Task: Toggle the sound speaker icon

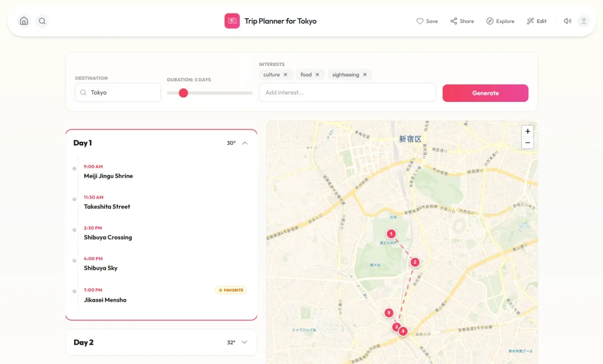Action: point(567,21)
